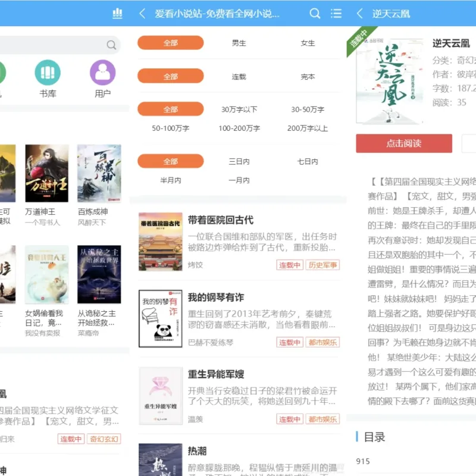Filter by 100-200万字
This screenshot has height=476, width=476.
[x=239, y=128]
